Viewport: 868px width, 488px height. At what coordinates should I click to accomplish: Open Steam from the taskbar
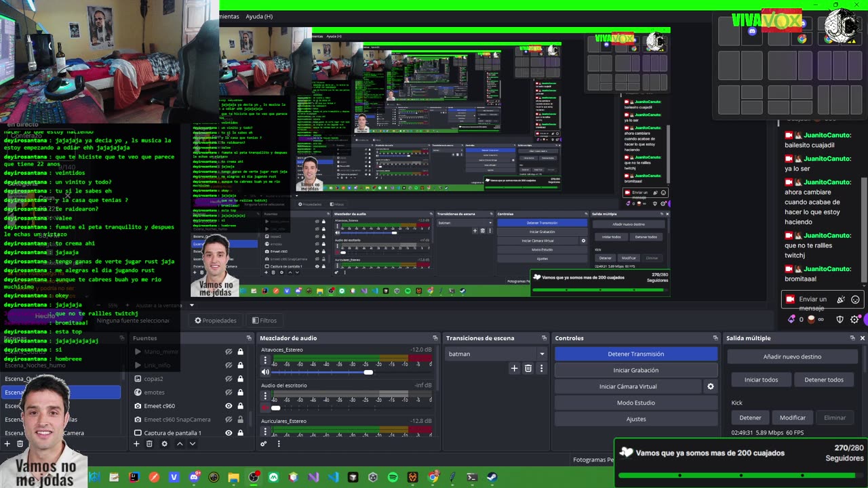click(x=492, y=477)
